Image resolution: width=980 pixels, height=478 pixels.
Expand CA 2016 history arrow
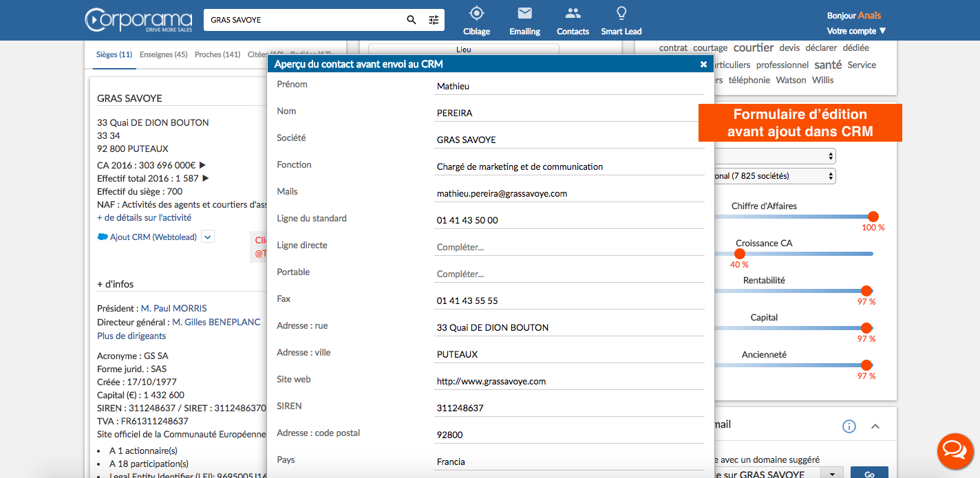coord(202,165)
